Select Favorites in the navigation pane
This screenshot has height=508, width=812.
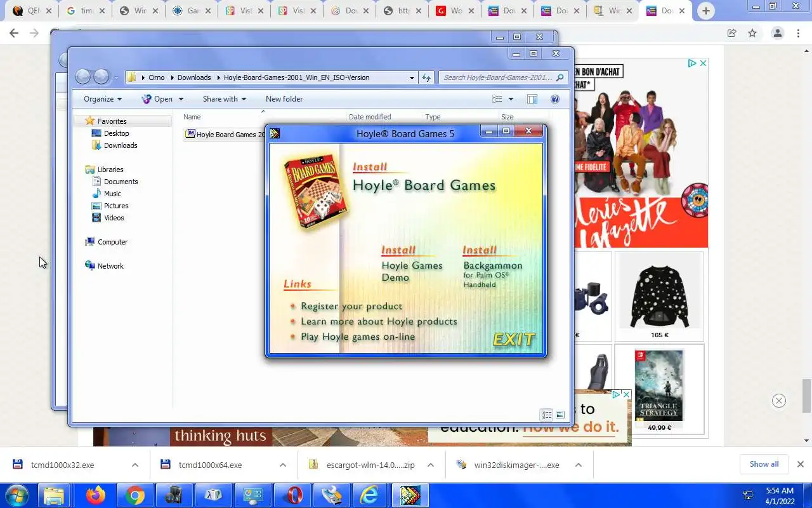click(x=112, y=121)
